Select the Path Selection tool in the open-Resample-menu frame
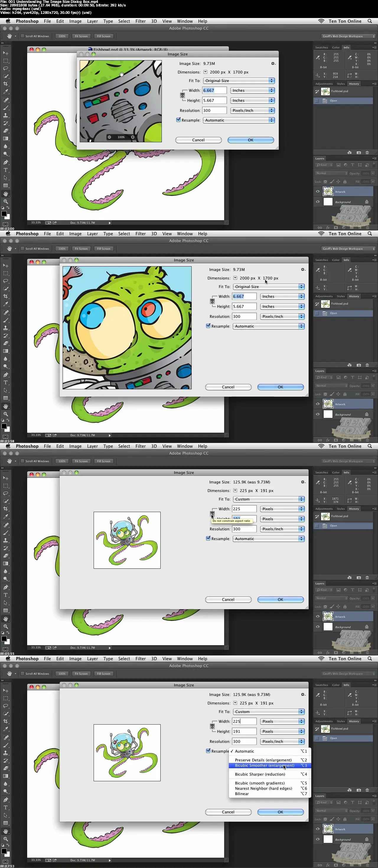The width and height of the screenshot is (378, 868). pyautogui.click(x=6, y=815)
